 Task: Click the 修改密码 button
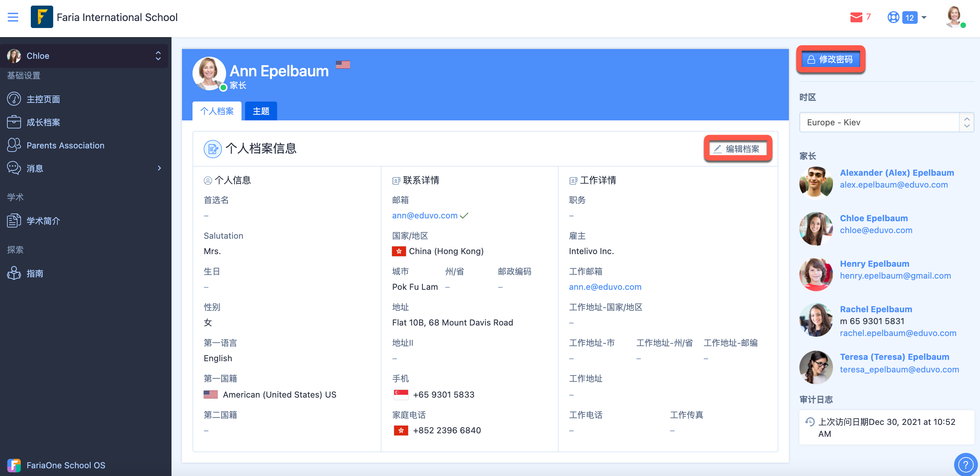point(831,59)
